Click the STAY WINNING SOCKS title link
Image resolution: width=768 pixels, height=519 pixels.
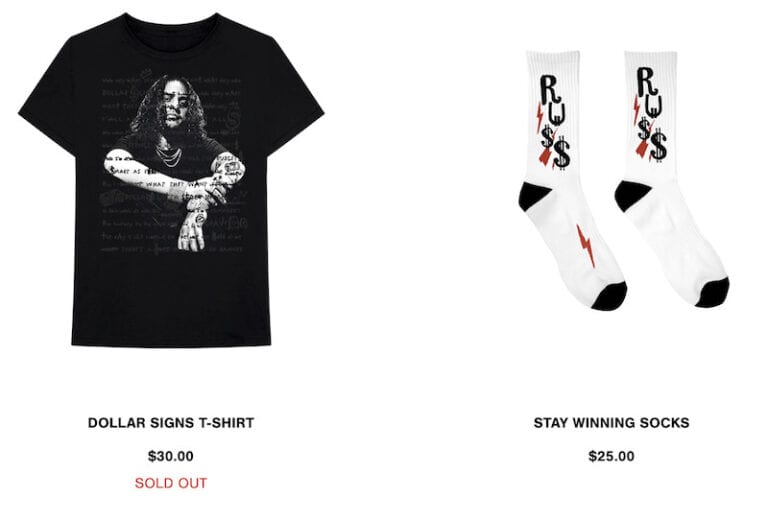(x=611, y=423)
